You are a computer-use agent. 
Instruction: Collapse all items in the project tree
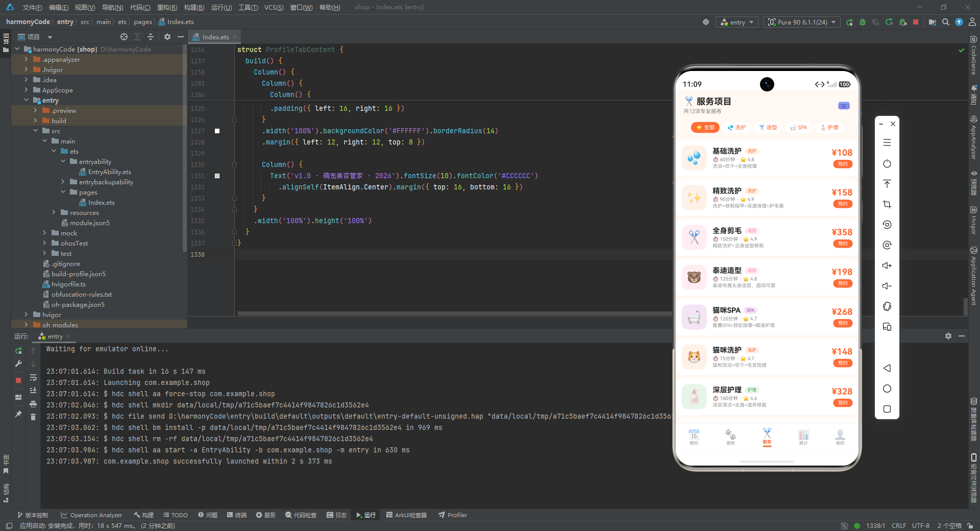tap(151, 37)
